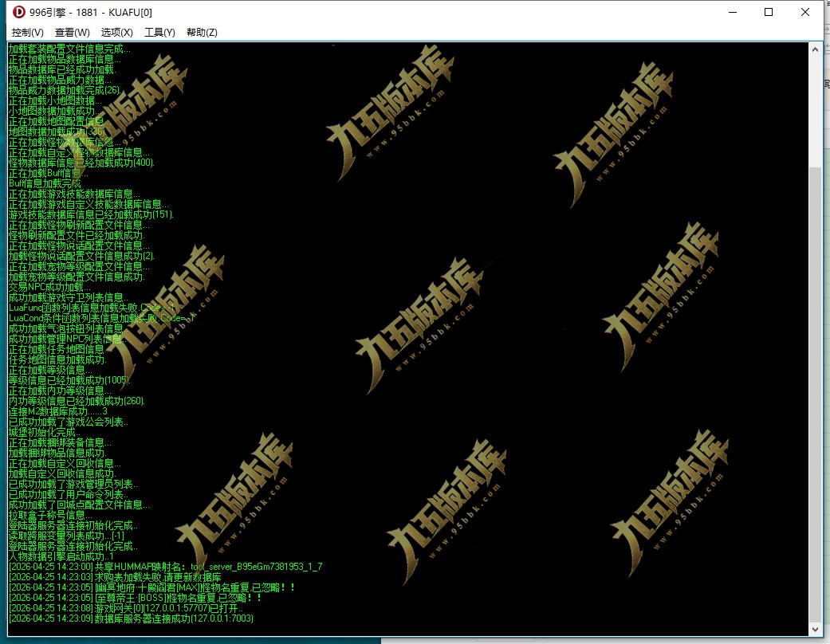Select log line '小地图数据加载成功..'
The image size is (830, 644).
[53, 111]
